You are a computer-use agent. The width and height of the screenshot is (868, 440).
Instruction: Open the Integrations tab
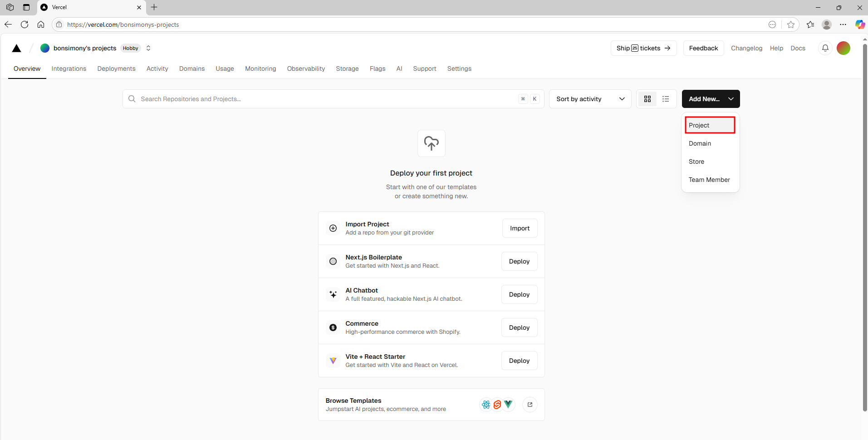point(69,68)
